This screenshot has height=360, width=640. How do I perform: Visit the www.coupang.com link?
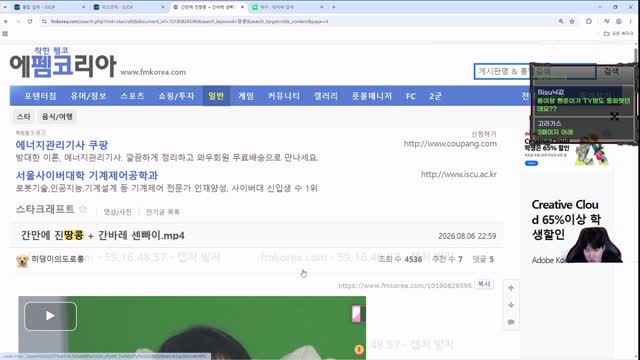[450, 144]
